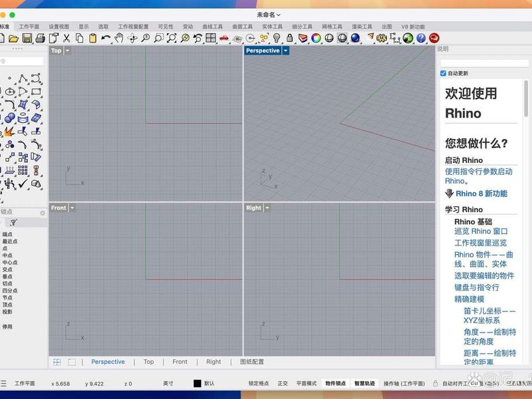Open the 使用指令行参数启动 Rhino link
This screenshot has width=532, height=399.
[479, 176]
